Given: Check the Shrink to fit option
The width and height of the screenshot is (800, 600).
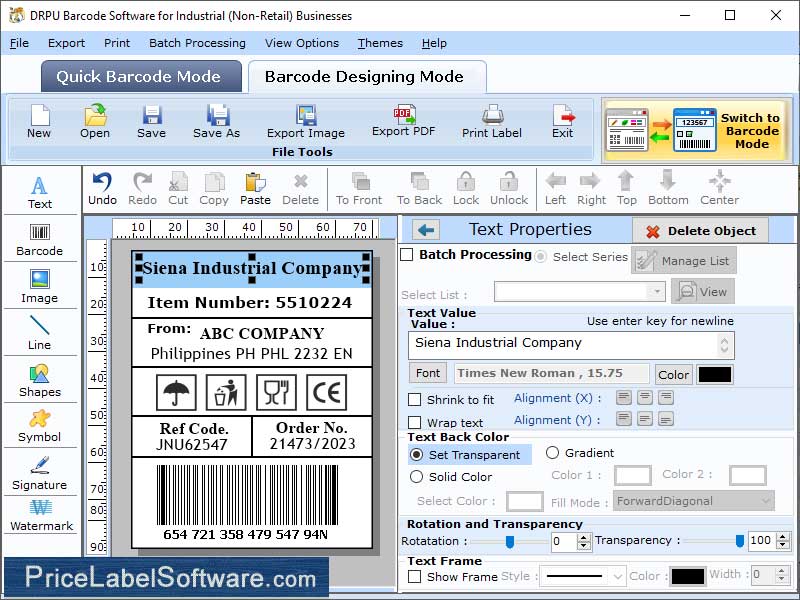Looking at the screenshot, I should pyautogui.click(x=414, y=399).
